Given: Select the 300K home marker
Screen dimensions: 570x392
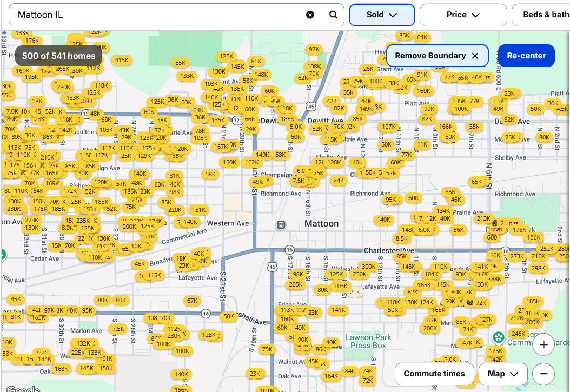Looking at the screenshot, I should (369, 267).
